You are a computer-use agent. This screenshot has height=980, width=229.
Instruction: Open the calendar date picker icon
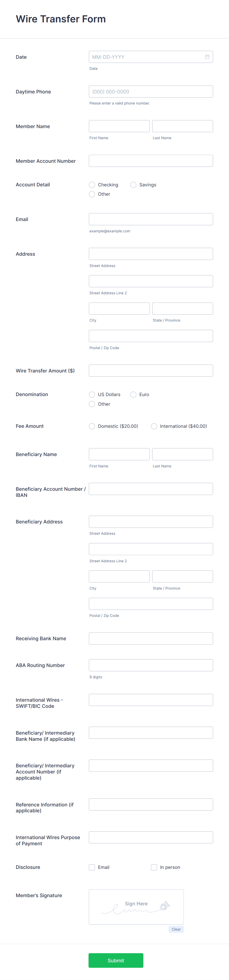[207, 57]
